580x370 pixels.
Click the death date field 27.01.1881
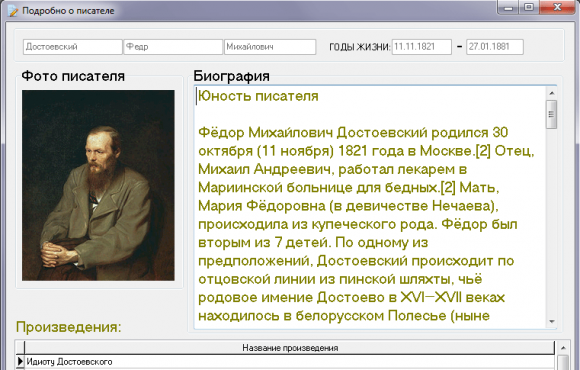click(x=495, y=47)
